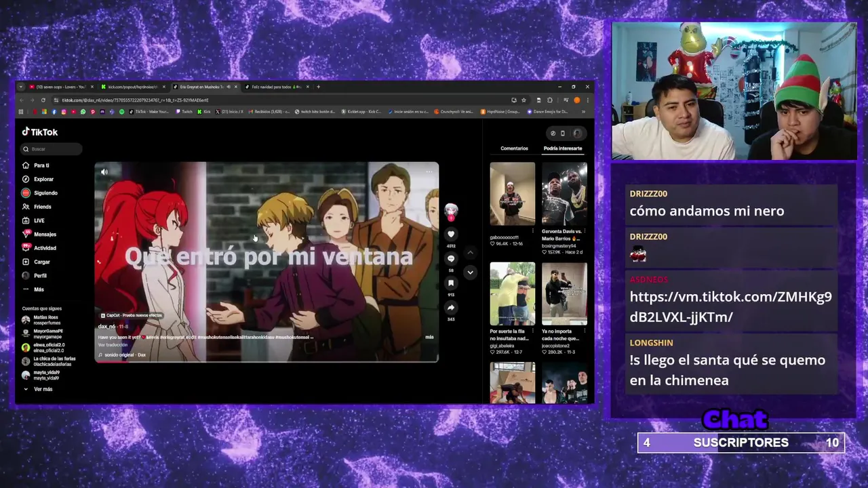
Task: Open options for the Por suerte la flia video
Action: (532, 331)
